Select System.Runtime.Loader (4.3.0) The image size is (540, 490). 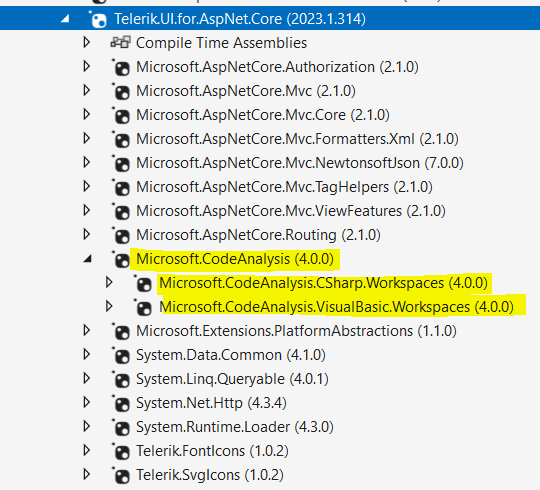click(235, 427)
